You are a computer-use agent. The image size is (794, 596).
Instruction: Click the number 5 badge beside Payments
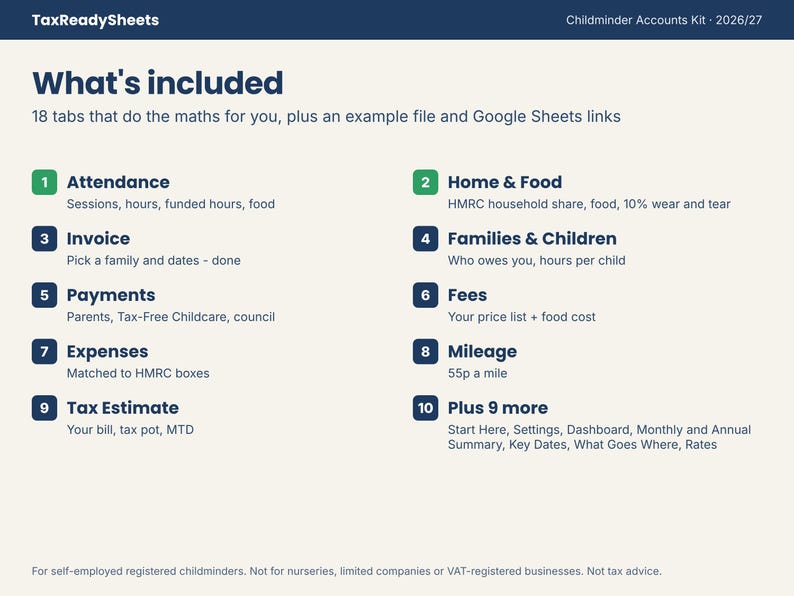(45, 295)
